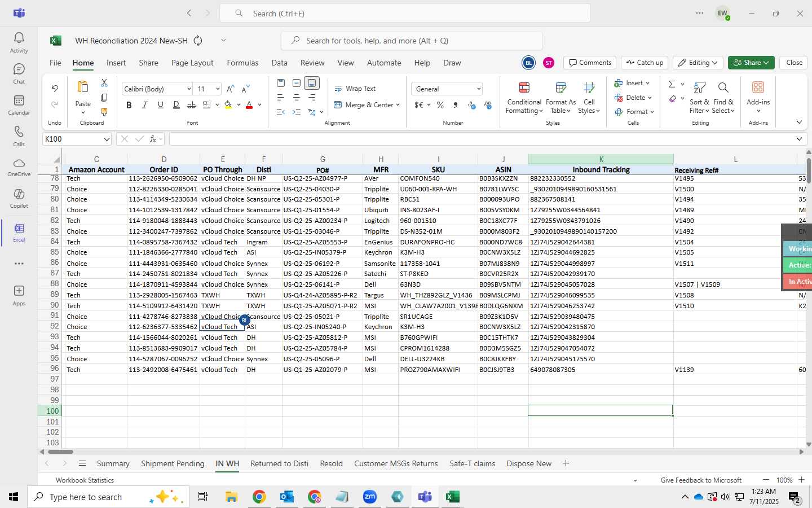Screen dimensions: 812x508
Task: Expand the Name Box dropdown arrow
Action: (x=107, y=139)
